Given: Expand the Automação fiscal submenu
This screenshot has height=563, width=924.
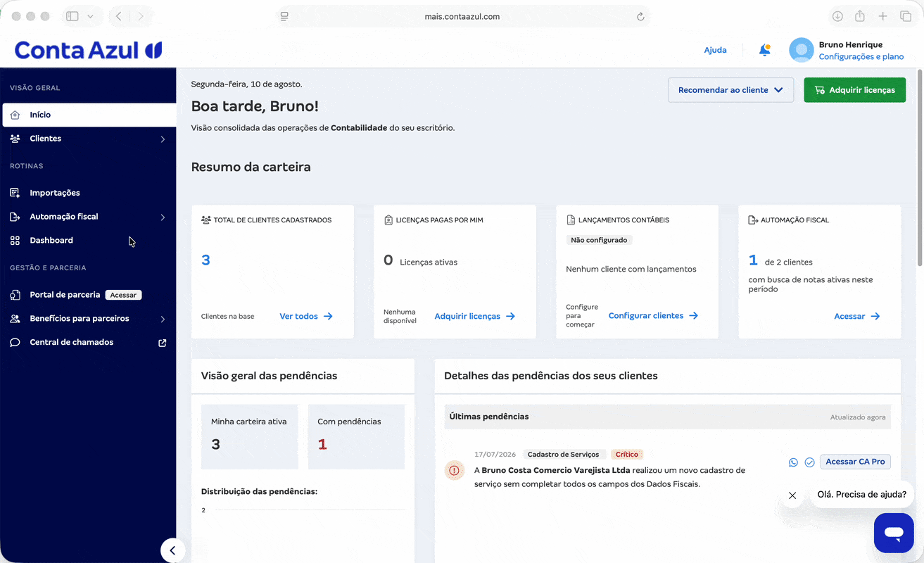Looking at the screenshot, I should click(x=163, y=217).
